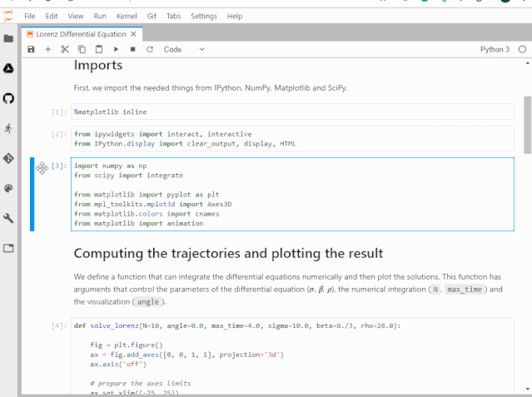Select cell [1] by its prompt
The height and width of the screenshot is (397, 532).
coord(59,112)
